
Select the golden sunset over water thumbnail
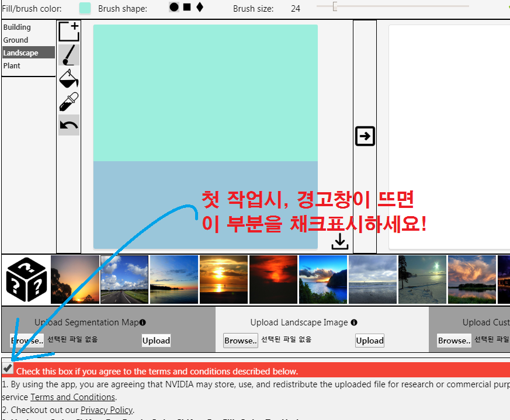pyautogui.click(x=224, y=279)
